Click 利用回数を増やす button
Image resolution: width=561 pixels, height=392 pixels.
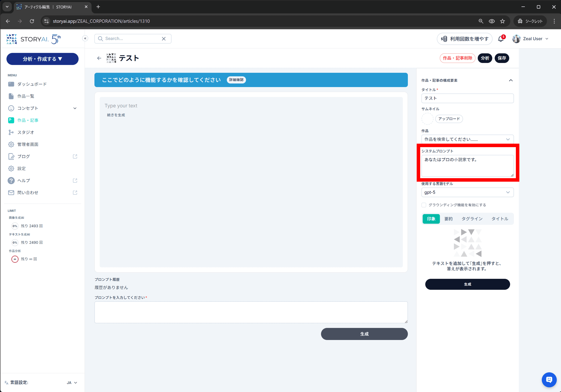pos(464,39)
